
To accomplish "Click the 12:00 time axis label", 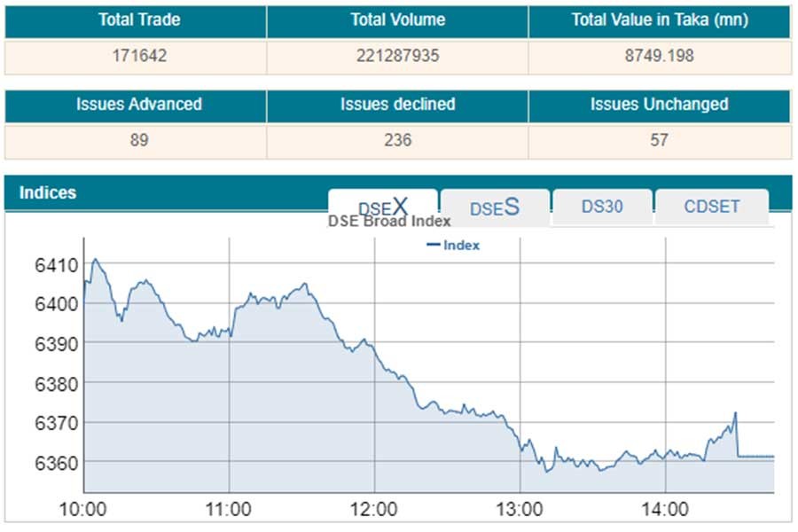I will 374,509.
